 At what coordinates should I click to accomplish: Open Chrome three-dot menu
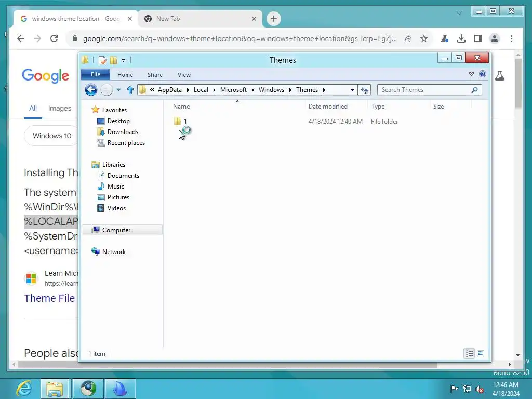pyautogui.click(x=511, y=38)
